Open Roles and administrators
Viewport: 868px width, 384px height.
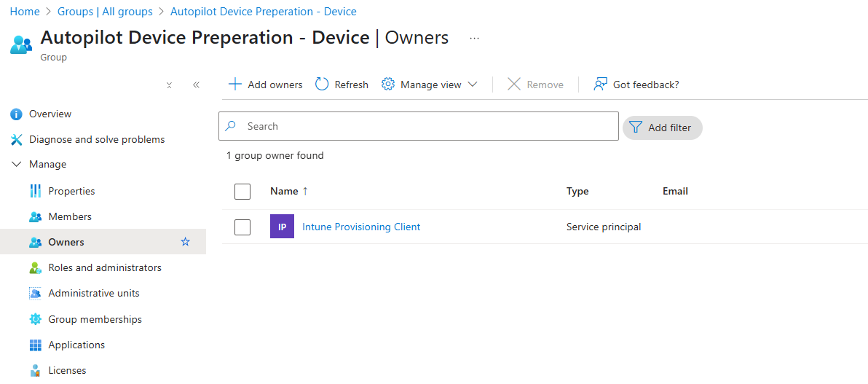[x=105, y=267]
